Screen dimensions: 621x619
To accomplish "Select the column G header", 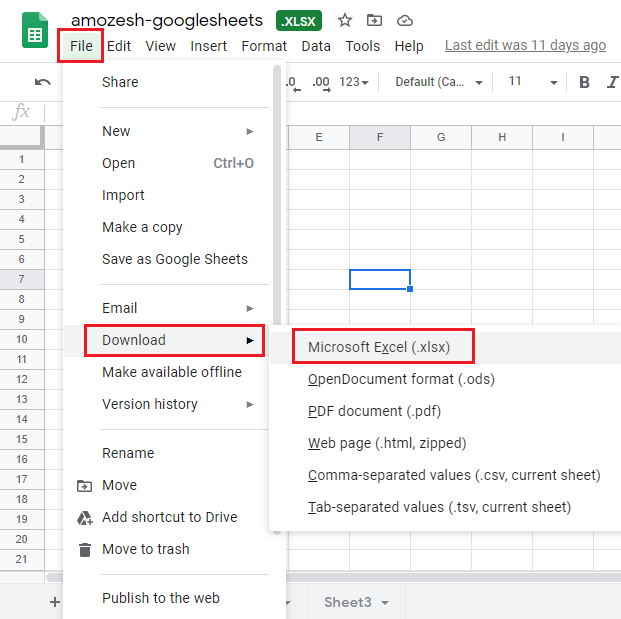I will tap(440, 137).
